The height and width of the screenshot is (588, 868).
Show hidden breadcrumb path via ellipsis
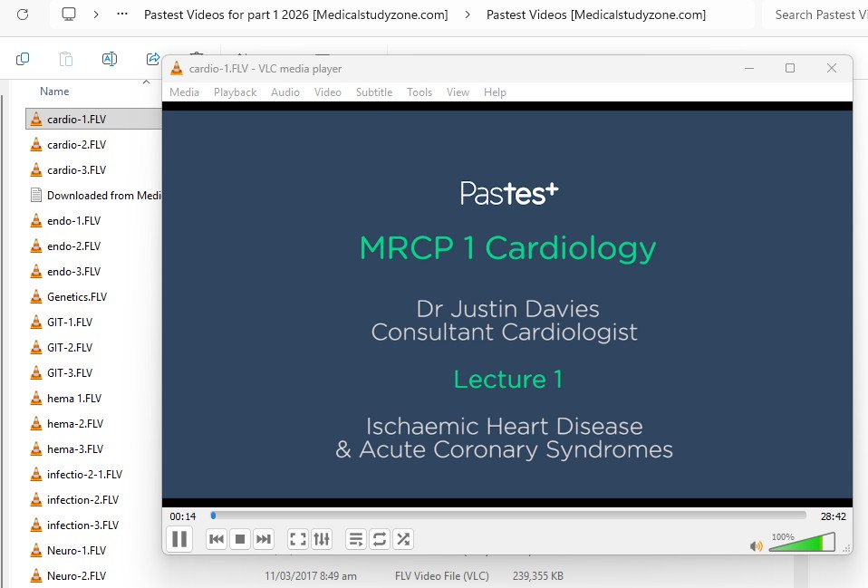[x=122, y=14]
